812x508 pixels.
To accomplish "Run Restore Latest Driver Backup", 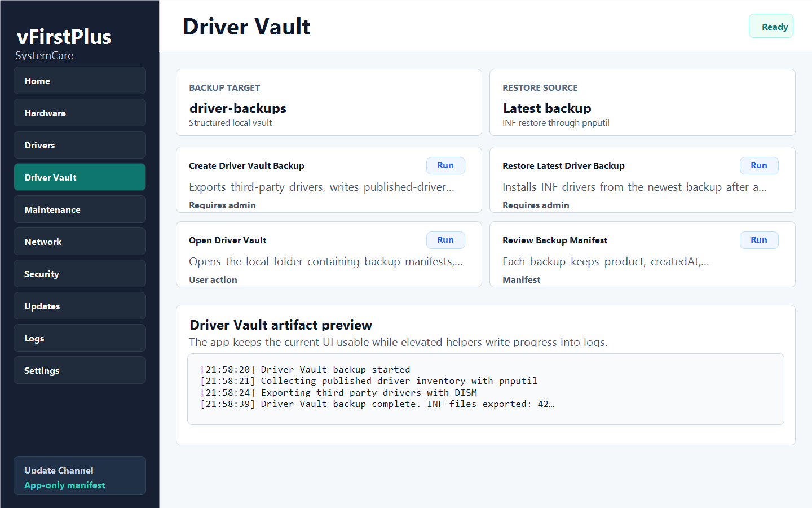I will [759, 165].
